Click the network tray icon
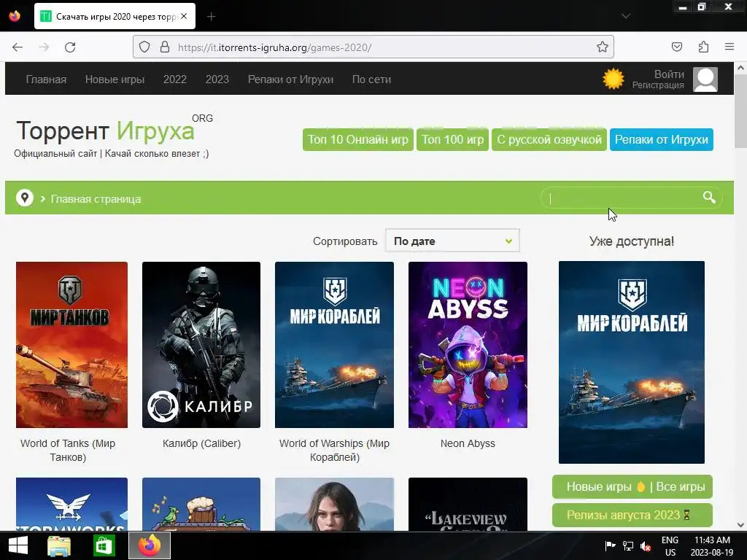 [x=628, y=545]
